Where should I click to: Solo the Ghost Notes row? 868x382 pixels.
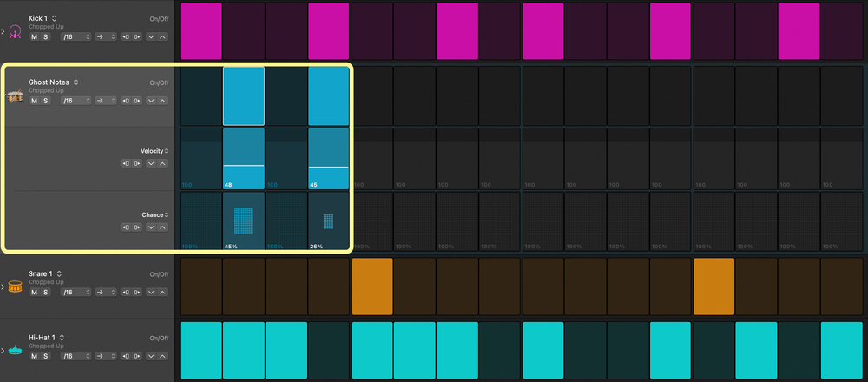tap(45, 101)
